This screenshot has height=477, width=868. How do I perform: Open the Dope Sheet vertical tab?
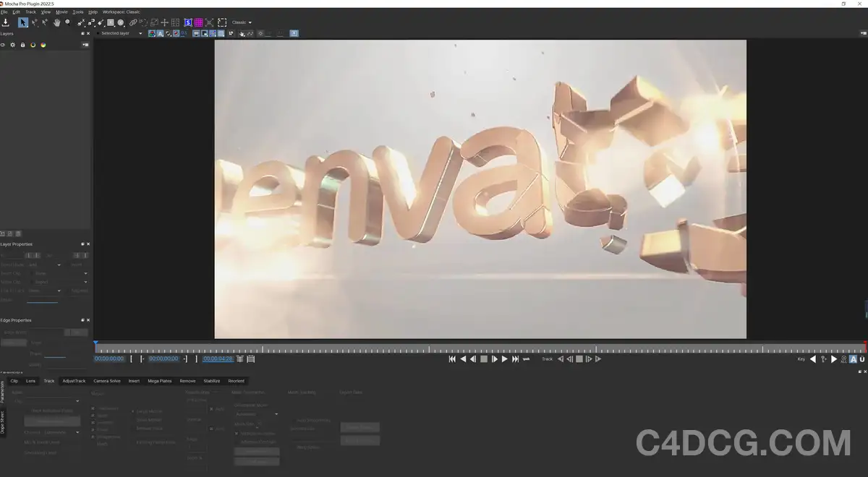pos(3,423)
